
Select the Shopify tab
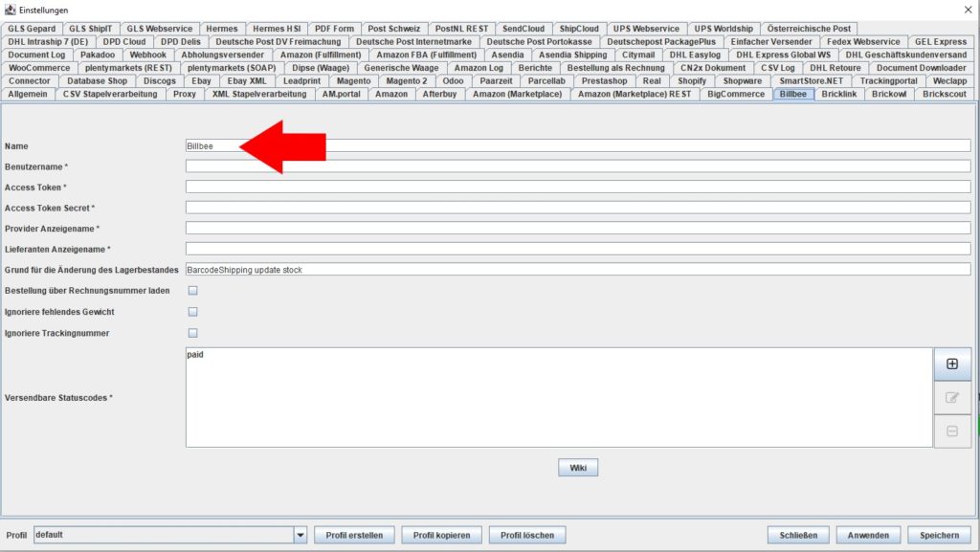point(692,81)
